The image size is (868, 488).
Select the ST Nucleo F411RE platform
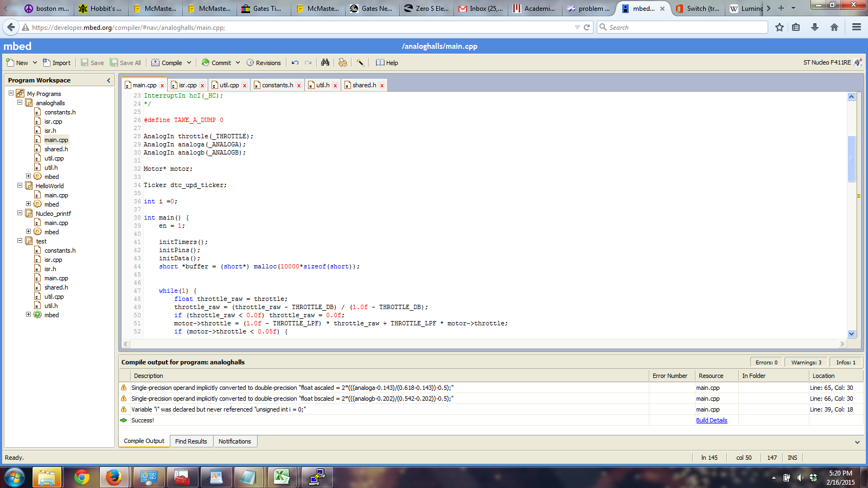coord(832,62)
